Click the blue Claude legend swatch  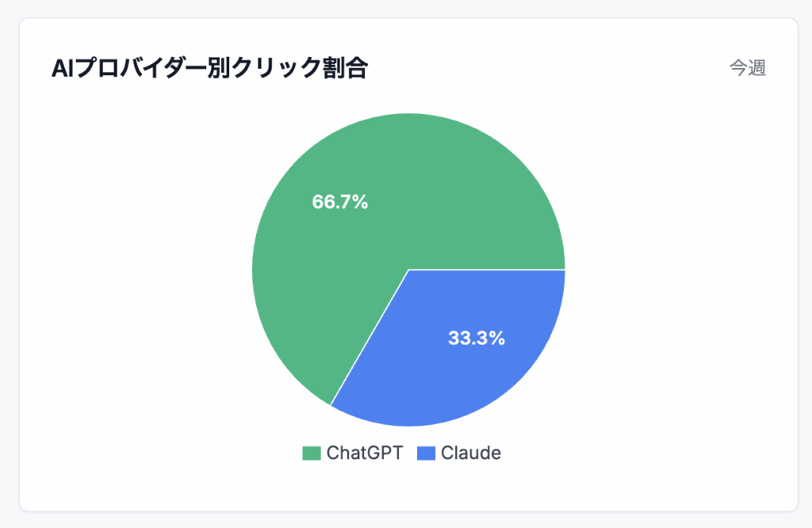click(426, 453)
